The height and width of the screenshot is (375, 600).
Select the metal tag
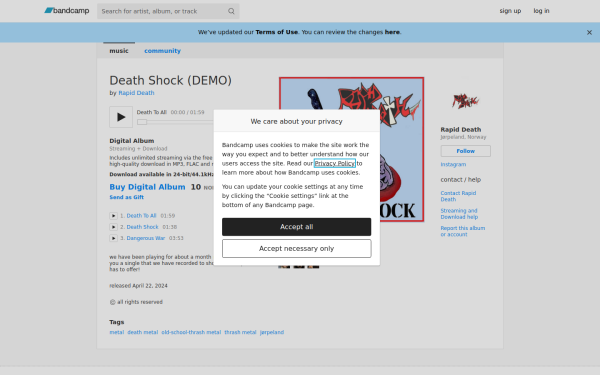pyautogui.click(x=117, y=332)
